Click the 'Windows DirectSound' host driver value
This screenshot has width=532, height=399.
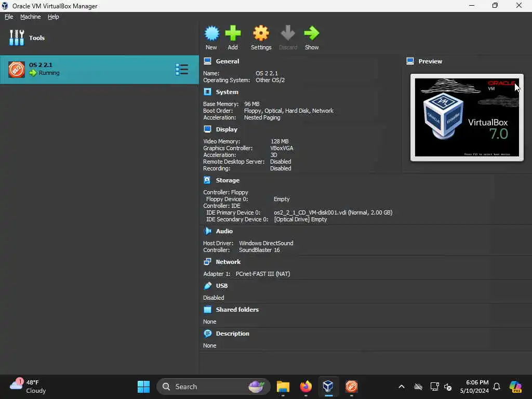point(267,243)
